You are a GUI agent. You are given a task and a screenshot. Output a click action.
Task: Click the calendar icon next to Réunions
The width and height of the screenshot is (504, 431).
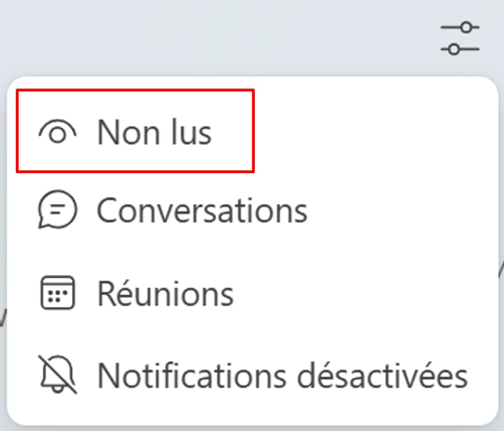coord(58,293)
